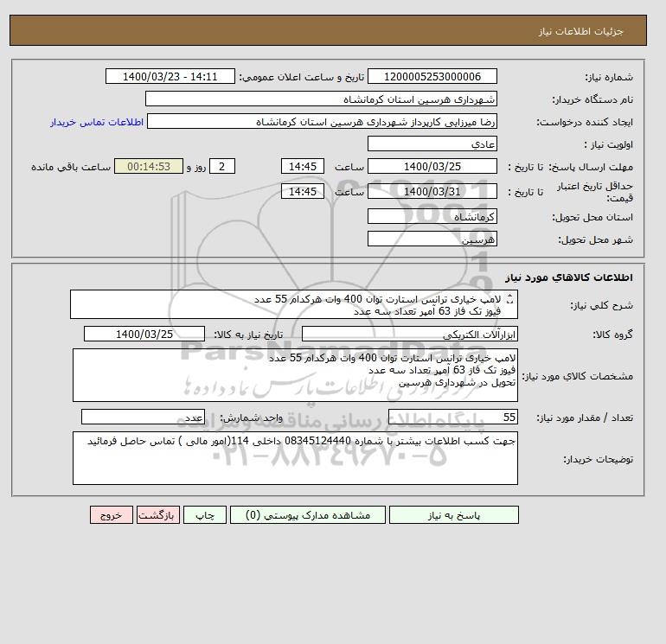Screen dimensions: 666x644
Task: Click goods need date field 1400/03/25
Action: point(144,334)
